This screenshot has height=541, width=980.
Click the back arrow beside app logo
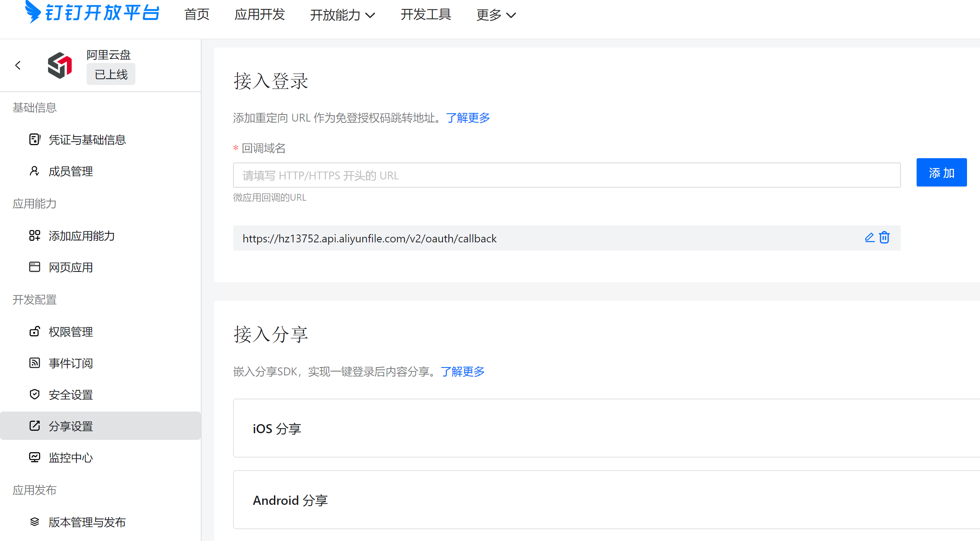click(x=18, y=65)
